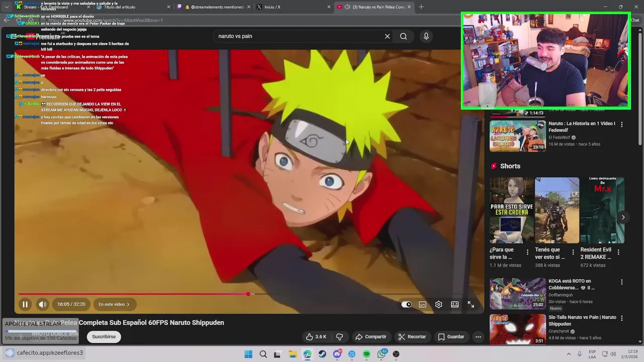The image size is (644, 362).
Task: Open File Explorer from taskbar
Action: pyautogui.click(x=292, y=354)
